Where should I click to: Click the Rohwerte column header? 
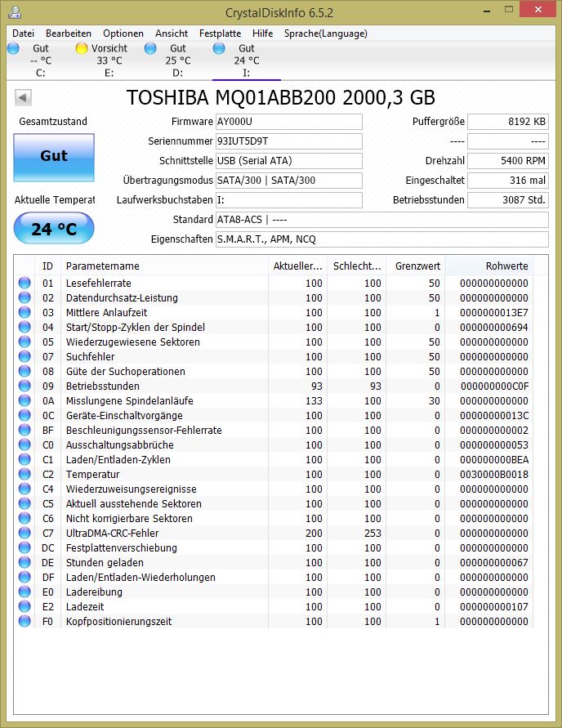(489, 266)
